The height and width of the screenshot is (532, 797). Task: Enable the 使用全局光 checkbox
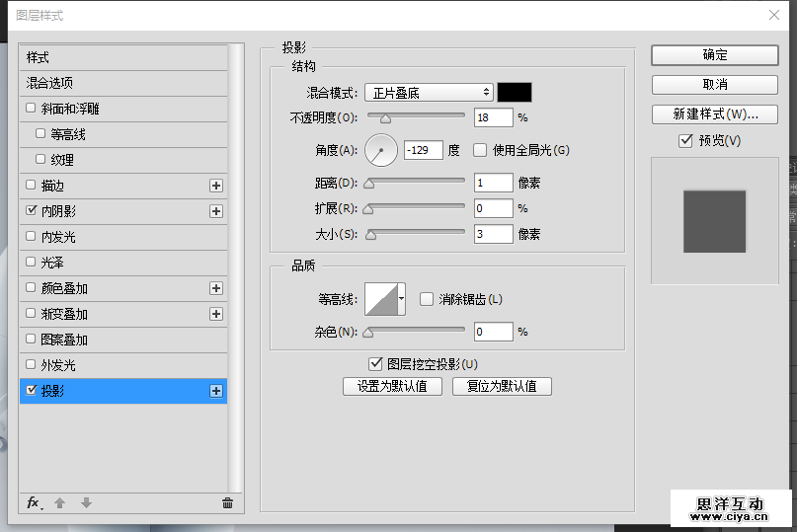480,151
